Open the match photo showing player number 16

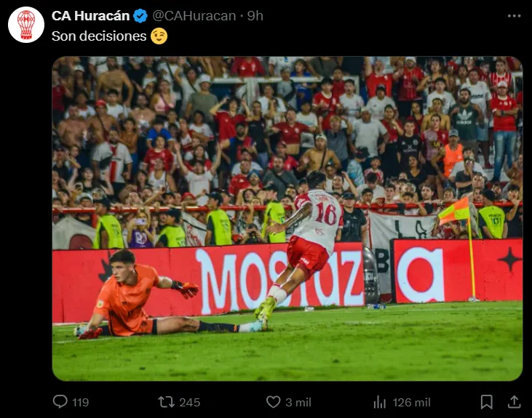pyautogui.click(x=287, y=219)
